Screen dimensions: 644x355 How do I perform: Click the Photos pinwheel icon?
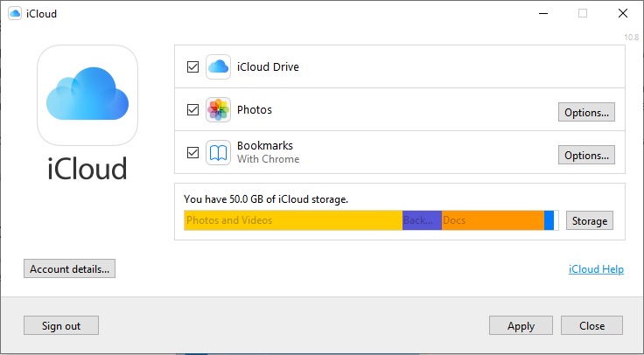click(218, 110)
